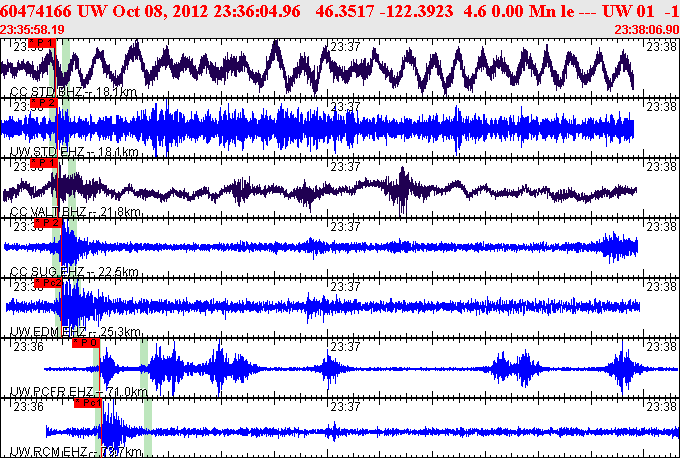Click the station label CC VALT BHZ -- 21.8km
The image size is (680, 458).
click(x=75, y=212)
